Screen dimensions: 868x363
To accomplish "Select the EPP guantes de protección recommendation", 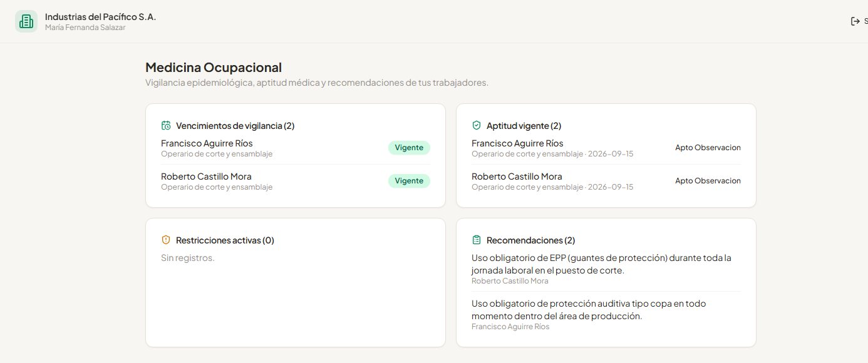I will (x=601, y=264).
